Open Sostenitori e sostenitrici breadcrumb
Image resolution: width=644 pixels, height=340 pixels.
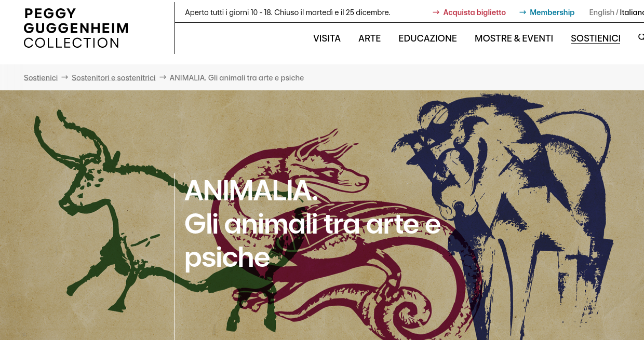(114, 78)
